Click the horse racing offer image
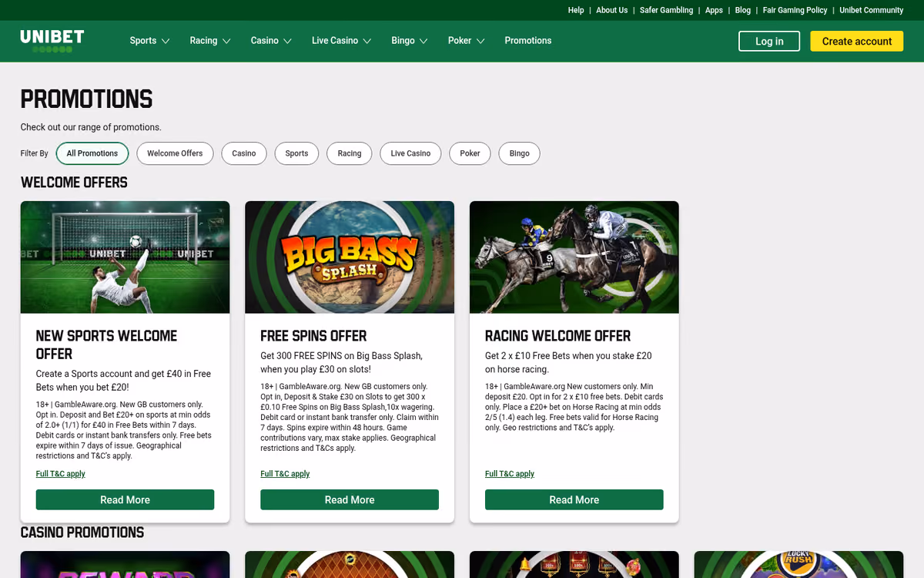 tap(574, 257)
